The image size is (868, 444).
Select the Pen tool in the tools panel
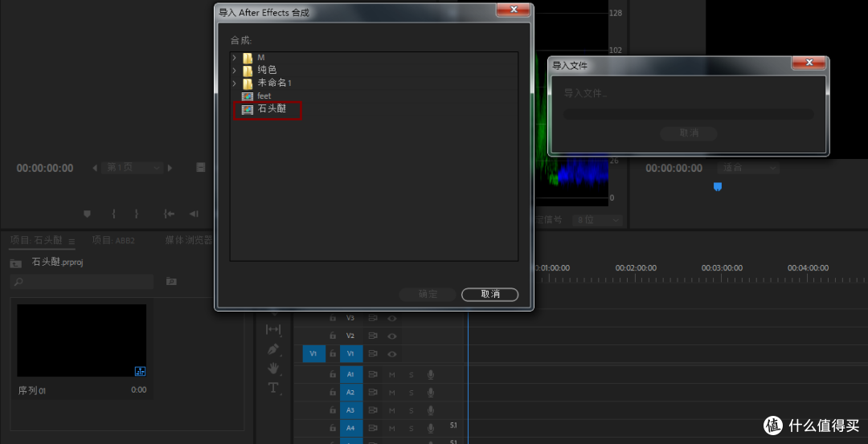coord(273,349)
